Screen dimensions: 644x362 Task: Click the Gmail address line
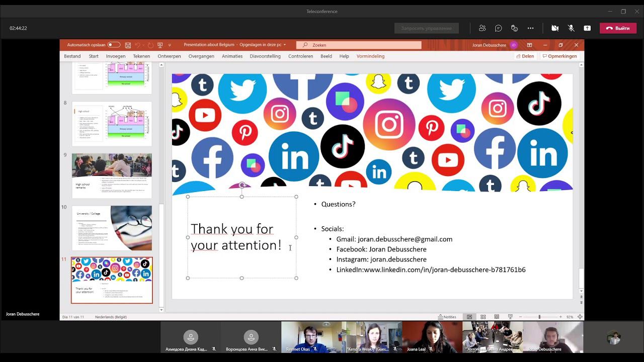point(394,239)
